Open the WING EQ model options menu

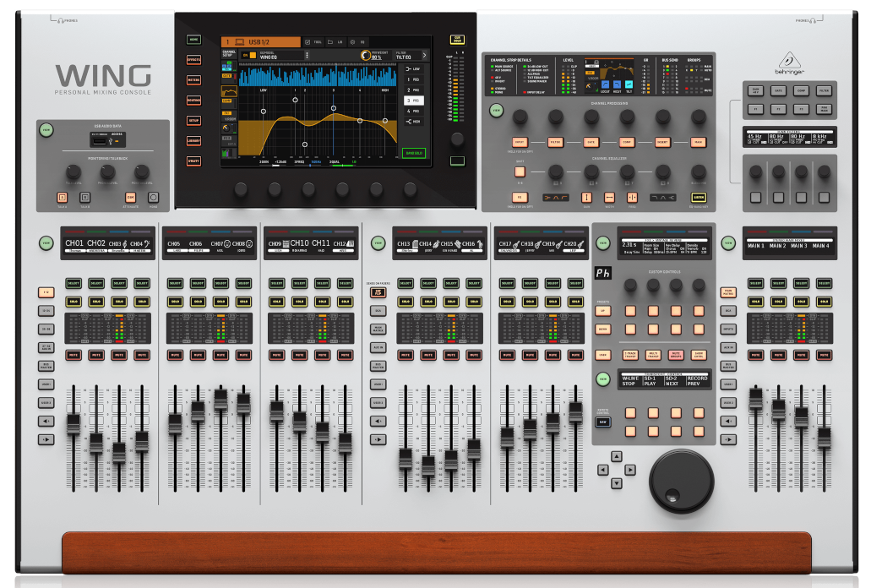point(307,56)
